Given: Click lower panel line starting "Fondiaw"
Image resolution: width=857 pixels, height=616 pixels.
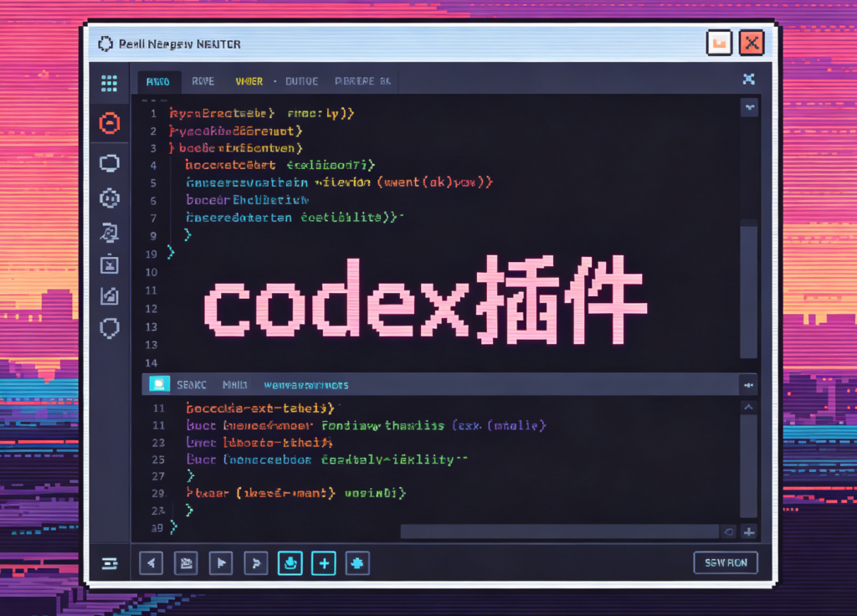Looking at the screenshot, I should [x=366, y=425].
